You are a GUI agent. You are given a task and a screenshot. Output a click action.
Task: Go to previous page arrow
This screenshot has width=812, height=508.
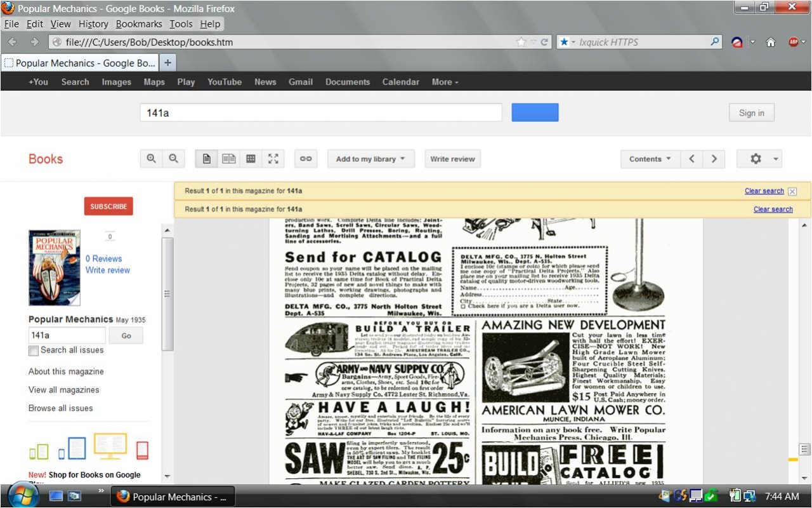(692, 159)
